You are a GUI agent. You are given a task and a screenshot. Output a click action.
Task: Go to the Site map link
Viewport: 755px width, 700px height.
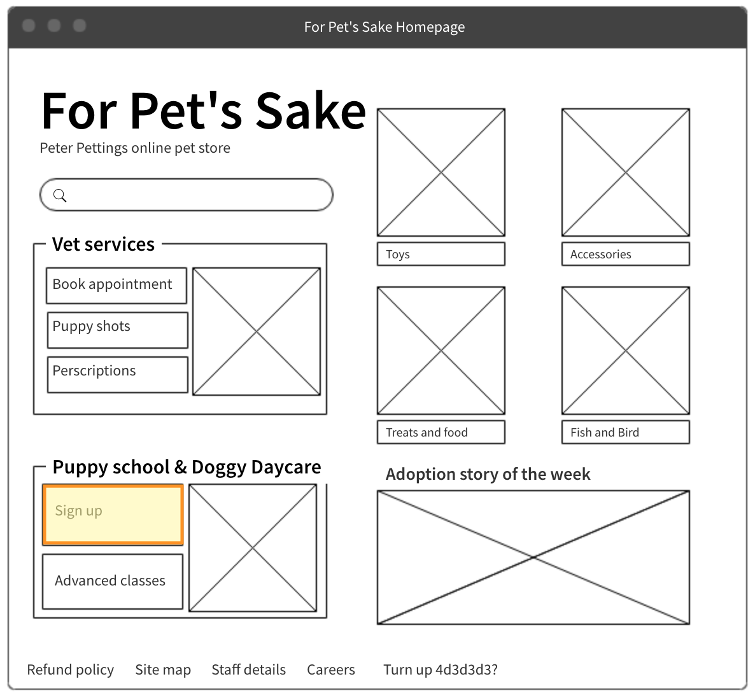(163, 669)
